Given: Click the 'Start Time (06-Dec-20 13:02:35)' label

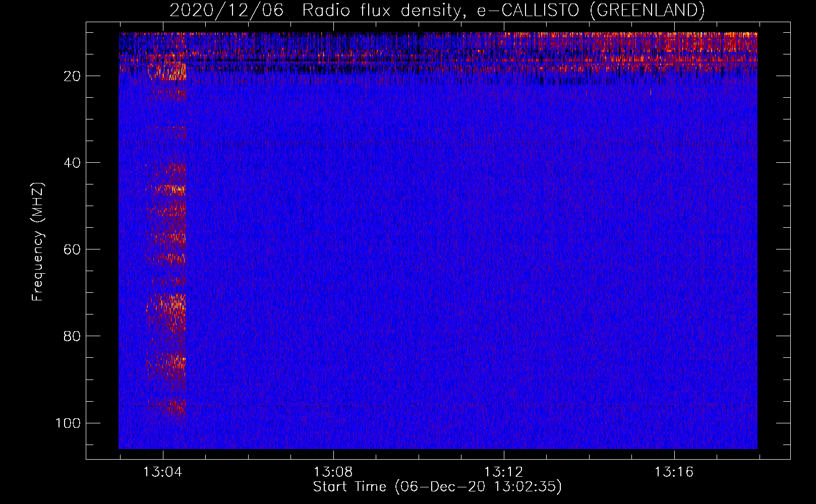Looking at the screenshot, I should pos(437,487).
